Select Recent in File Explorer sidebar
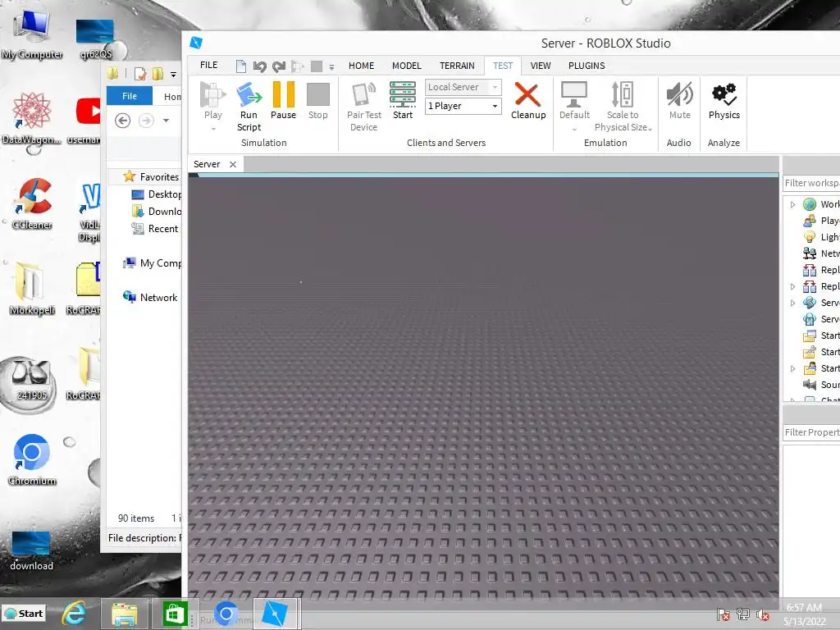 coord(155,229)
